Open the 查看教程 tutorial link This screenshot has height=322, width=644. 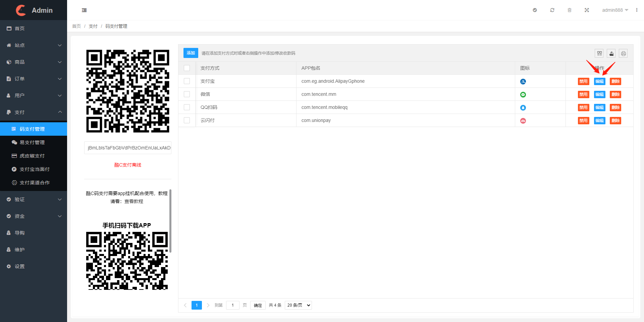tap(134, 201)
